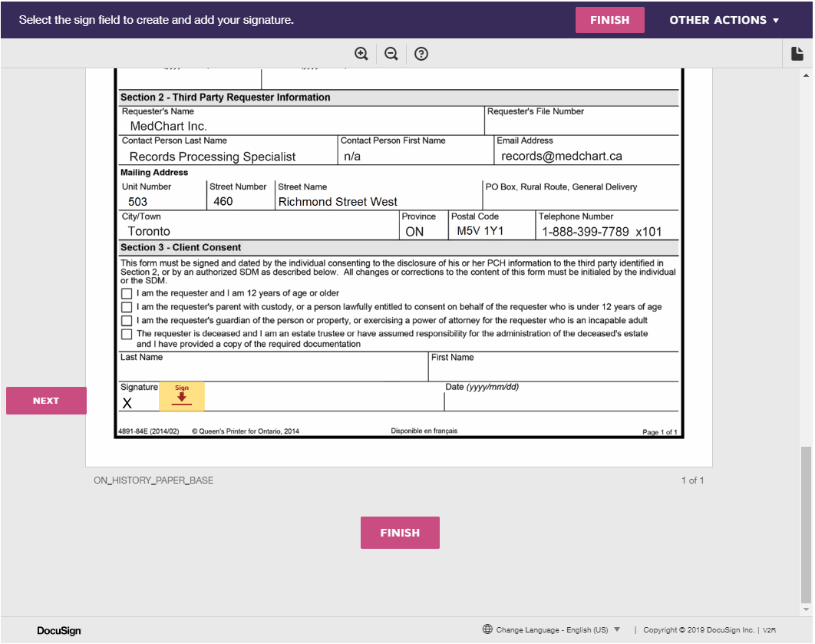Screen dimensions: 815x644
Task: Click the vertical scrollbar thumb
Action: pyautogui.click(x=806, y=524)
